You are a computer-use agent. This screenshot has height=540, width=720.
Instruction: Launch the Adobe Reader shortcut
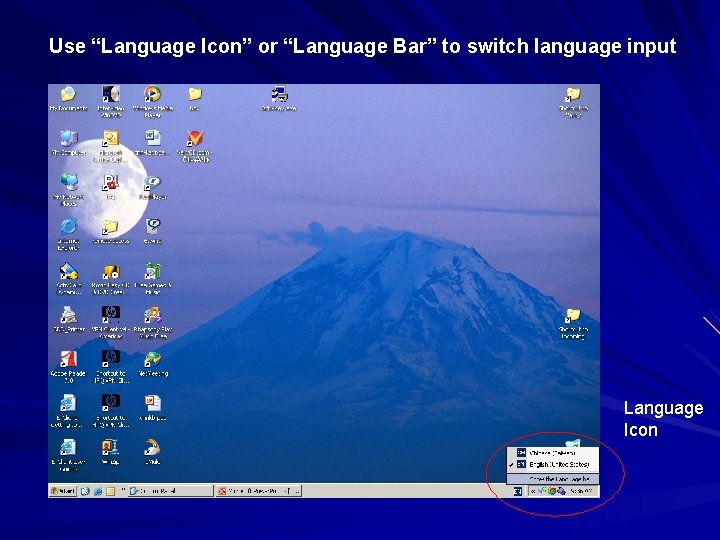tap(68, 367)
